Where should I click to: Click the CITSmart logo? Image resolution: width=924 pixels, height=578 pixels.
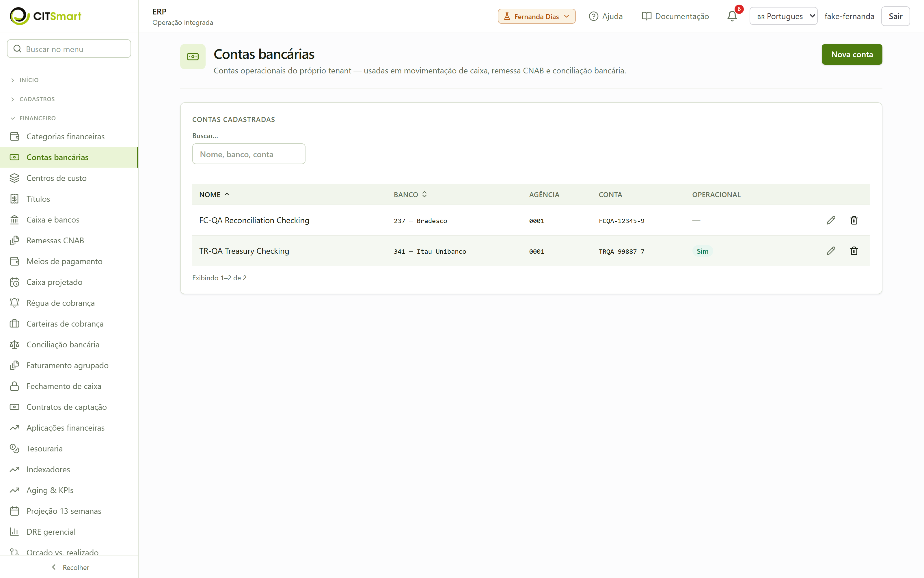(46, 16)
